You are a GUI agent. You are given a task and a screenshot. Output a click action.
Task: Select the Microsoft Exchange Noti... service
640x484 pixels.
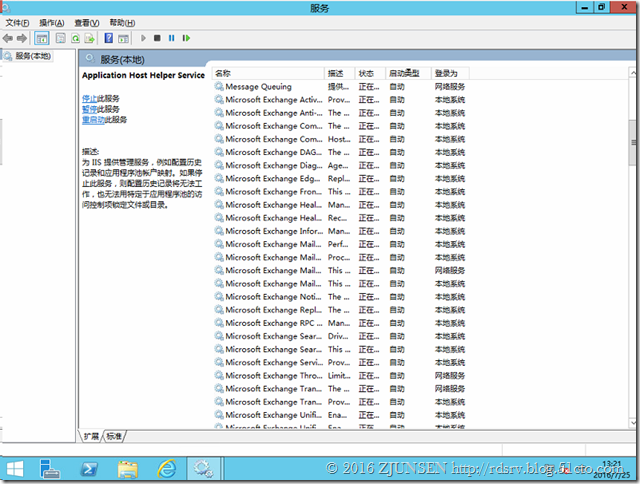pyautogui.click(x=340, y=297)
